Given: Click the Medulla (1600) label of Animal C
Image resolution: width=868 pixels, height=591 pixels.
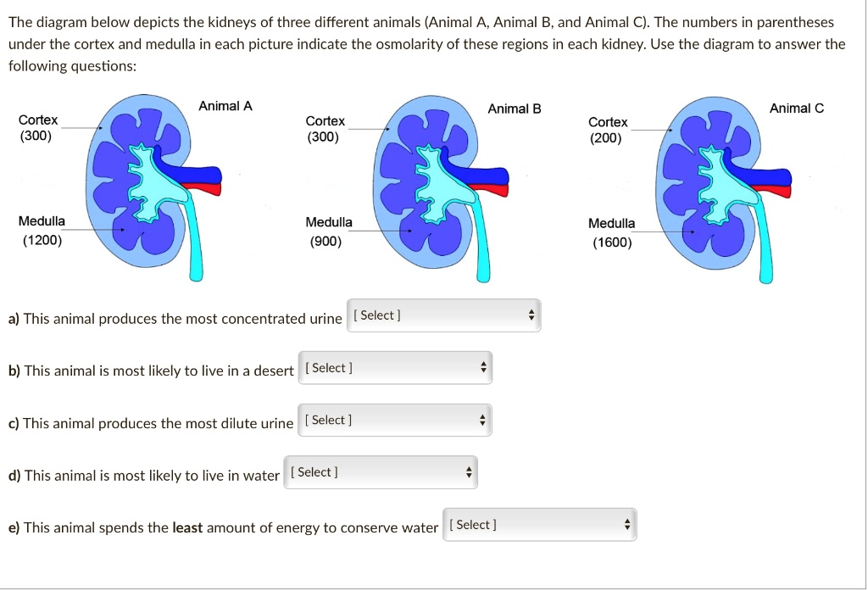Looking at the screenshot, I should 611,232.
